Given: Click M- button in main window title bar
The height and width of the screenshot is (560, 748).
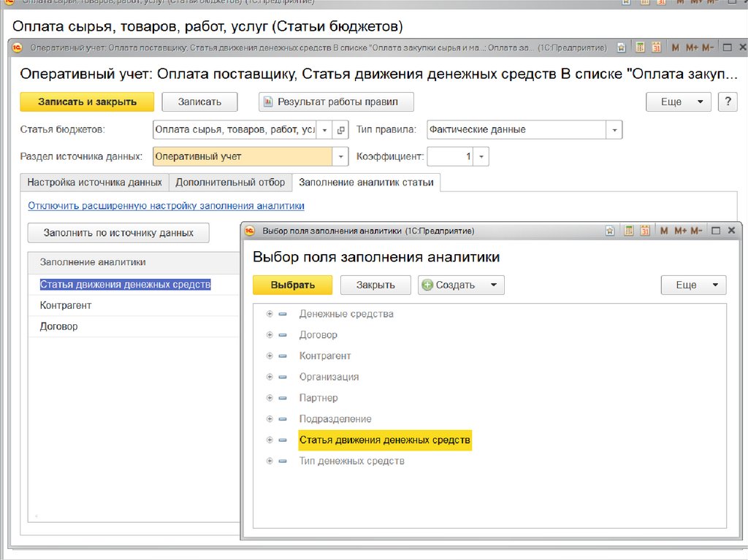Looking at the screenshot, I should (x=708, y=47).
